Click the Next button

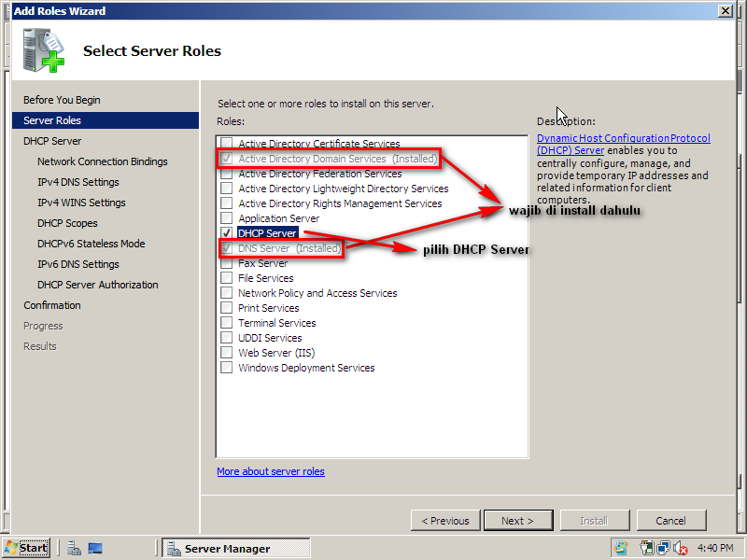coord(518,521)
